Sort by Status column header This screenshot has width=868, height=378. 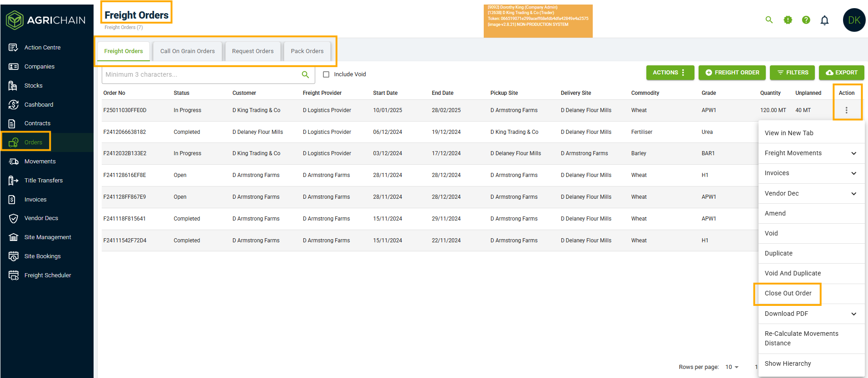[181, 93]
